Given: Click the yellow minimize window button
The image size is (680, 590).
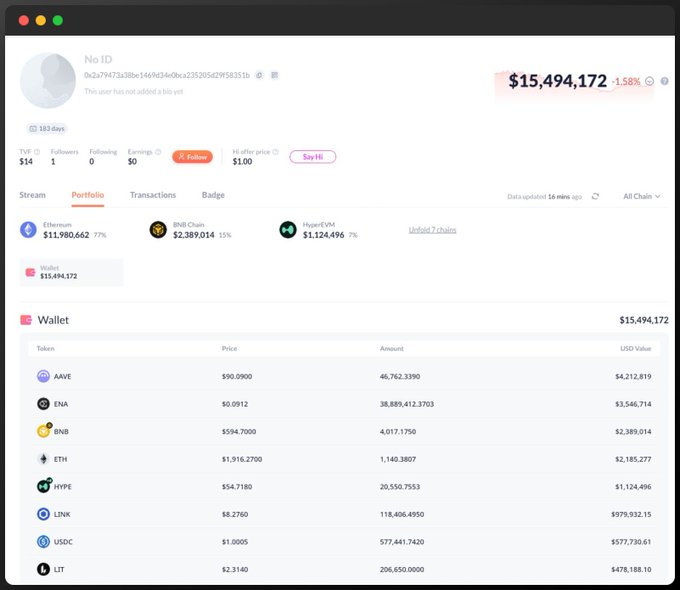Looking at the screenshot, I should [x=41, y=20].
